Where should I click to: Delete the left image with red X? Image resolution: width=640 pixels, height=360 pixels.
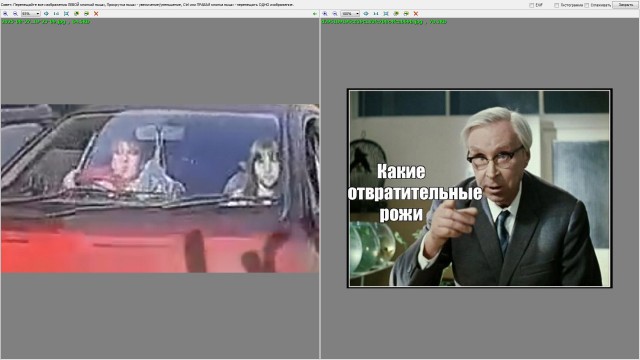tap(96, 13)
